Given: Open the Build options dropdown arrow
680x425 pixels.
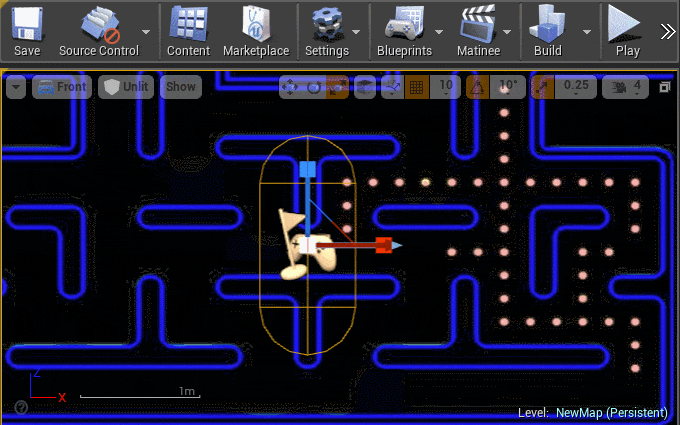Looking at the screenshot, I should coord(587,32).
